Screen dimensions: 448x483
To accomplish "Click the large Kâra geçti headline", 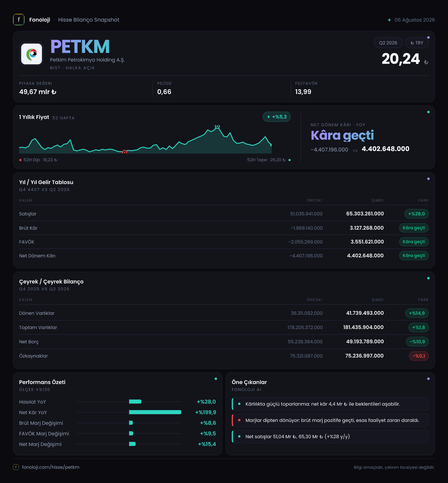I will click(342, 135).
